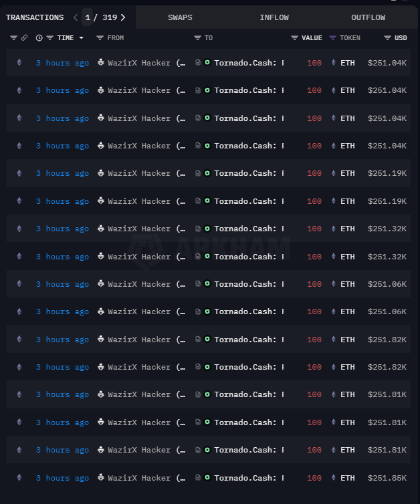Click the first filter icon in header row
420x504 pixels.
click(x=13, y=38)
